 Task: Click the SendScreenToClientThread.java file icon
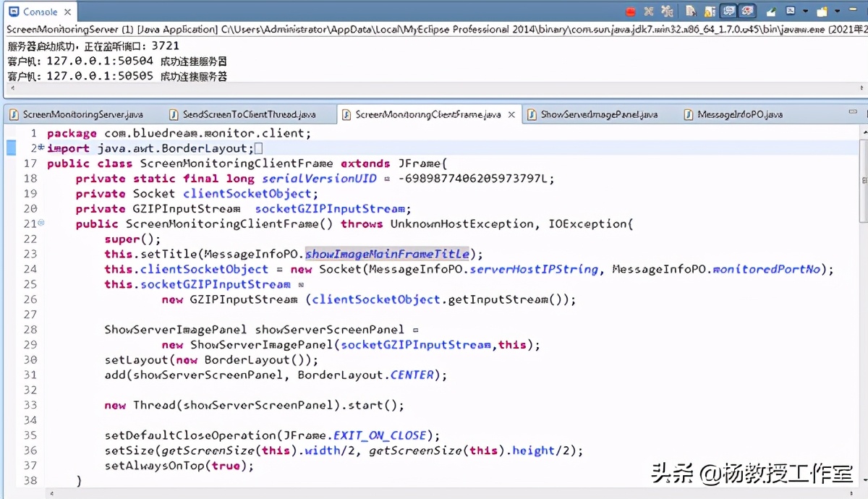click(x=174, y=114)
